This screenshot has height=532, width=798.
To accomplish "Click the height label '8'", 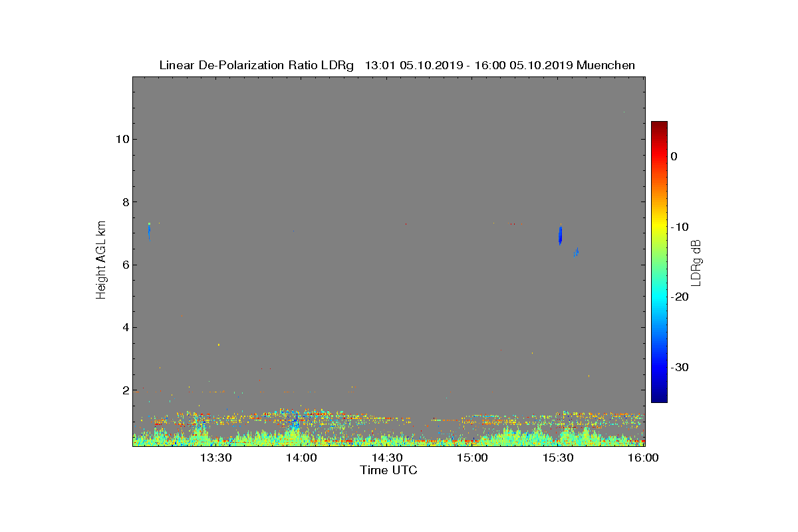I will tap(124, 202).
